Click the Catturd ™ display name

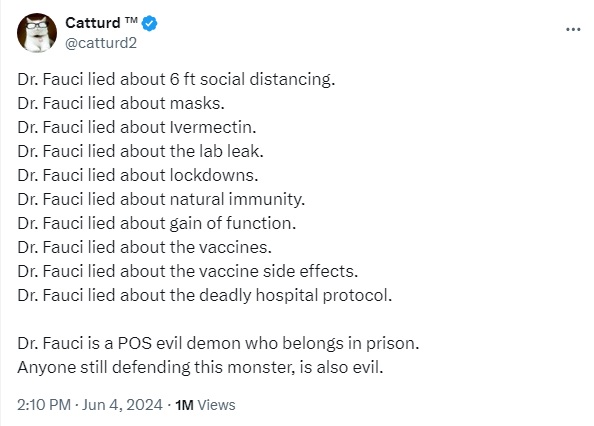(x=102, y=23)
